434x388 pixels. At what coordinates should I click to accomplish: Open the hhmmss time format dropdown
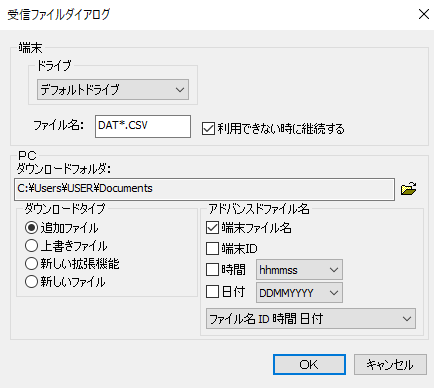299,270
